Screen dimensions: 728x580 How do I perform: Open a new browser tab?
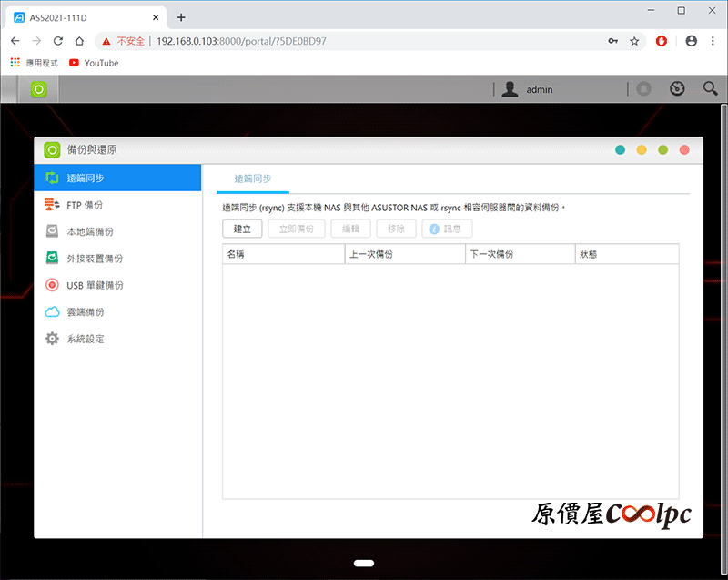click(181, 17)
